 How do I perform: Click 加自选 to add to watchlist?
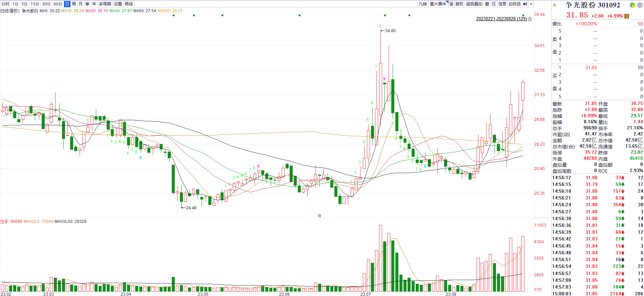[515, 4]
